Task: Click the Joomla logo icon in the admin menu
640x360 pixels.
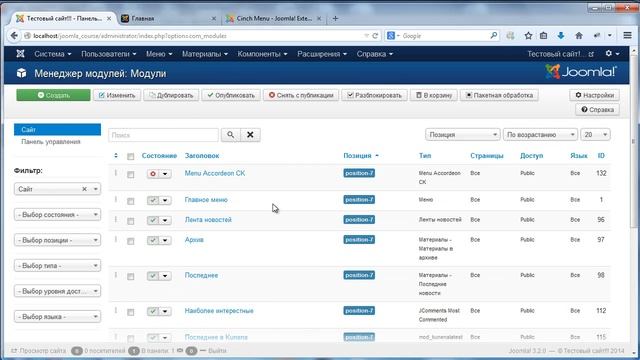Action: 20,53
